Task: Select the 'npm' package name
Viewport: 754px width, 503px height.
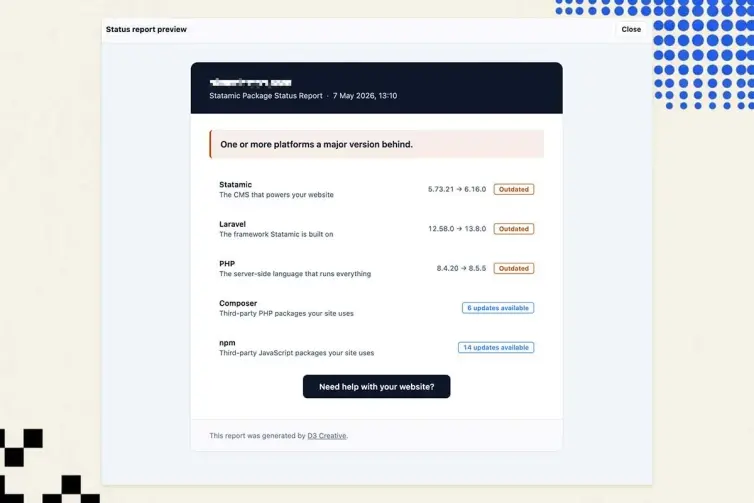Action: tap(227, 343)
